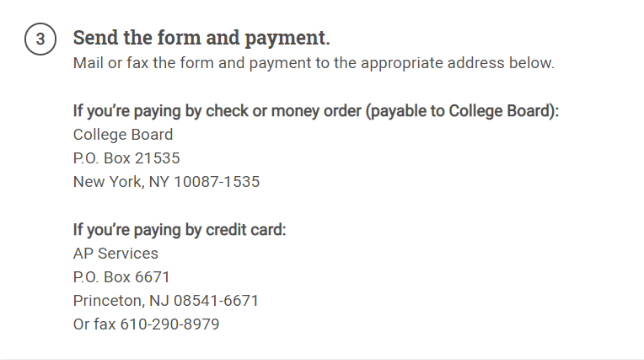The height and width of the screenshot is (360, 644).
Task: Click the 'P.O. Box 6671' line
Action: (122, 277)
